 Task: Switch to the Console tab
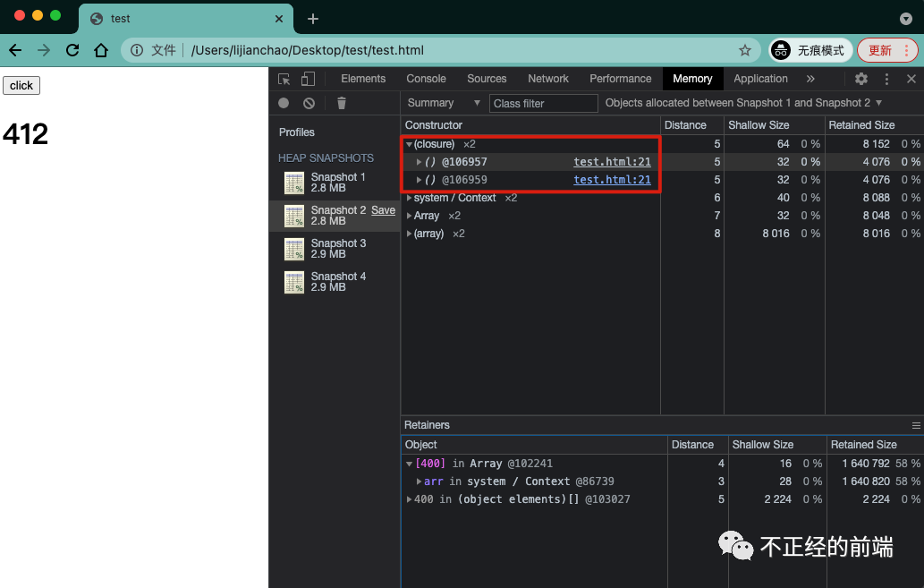426,79
